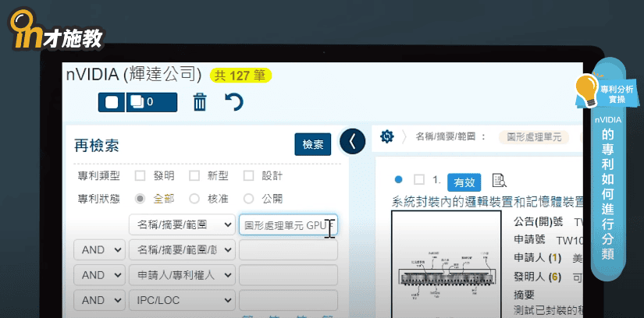Check the 新型 patent type checkbox

click(195, 175)
